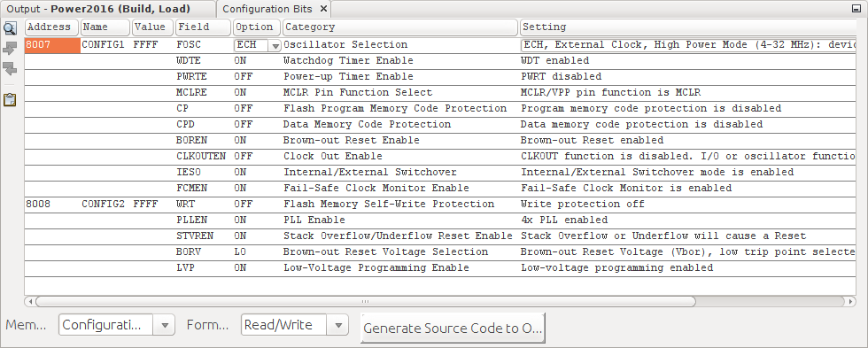Click the ON option for LVP

pyautogui.click(x=240, y=268)
